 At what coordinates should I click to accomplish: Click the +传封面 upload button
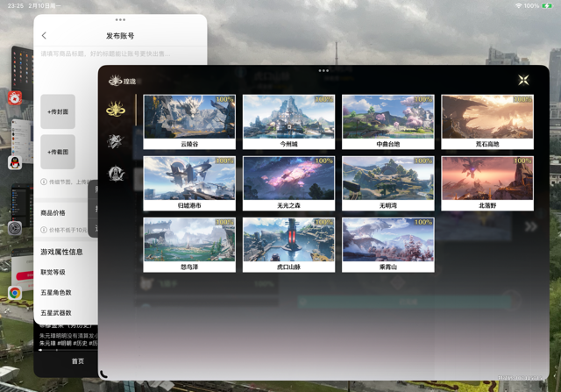58,111
